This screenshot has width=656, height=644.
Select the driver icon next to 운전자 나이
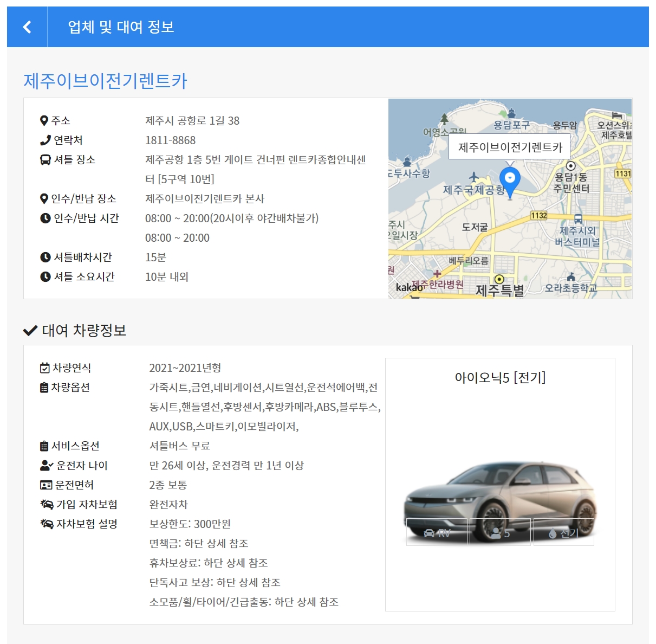(x=46, y=465)
